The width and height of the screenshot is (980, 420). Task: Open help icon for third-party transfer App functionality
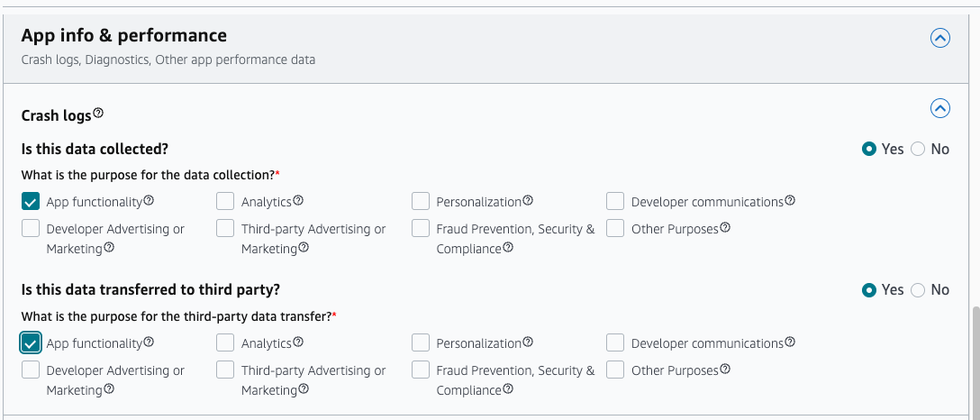(149, 342)
